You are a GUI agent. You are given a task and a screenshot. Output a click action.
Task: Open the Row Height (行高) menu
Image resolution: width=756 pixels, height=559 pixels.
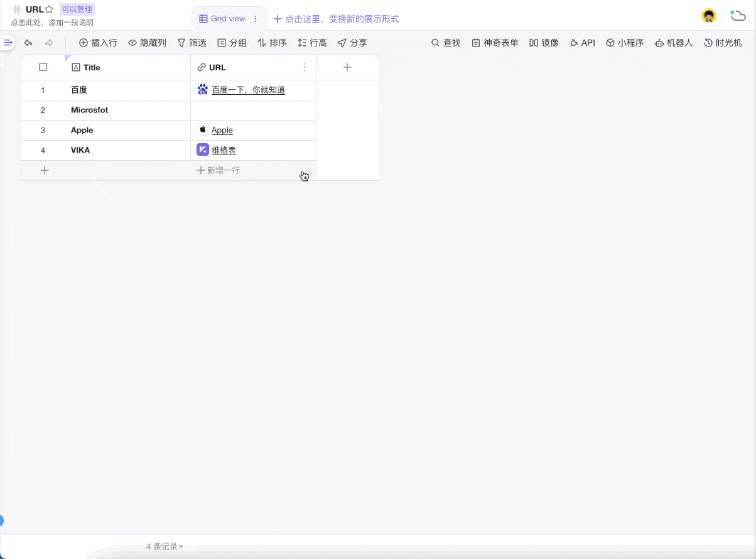point(312,43)
